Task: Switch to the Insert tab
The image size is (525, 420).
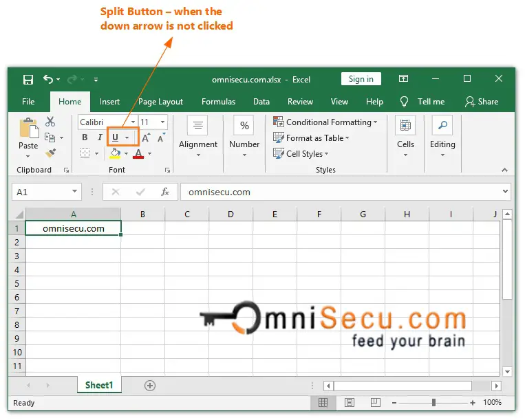Action: pos(109,102)
